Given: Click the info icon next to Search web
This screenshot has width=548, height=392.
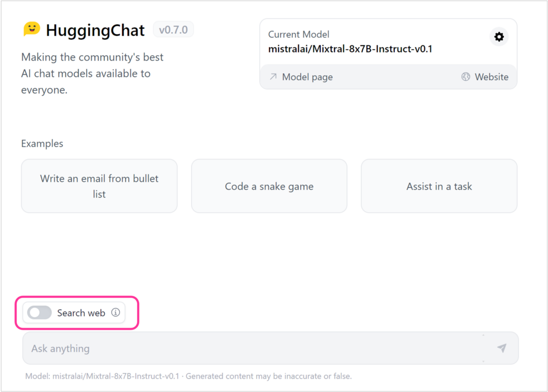Looking at the screenshot, I should (x=116, y=313).
